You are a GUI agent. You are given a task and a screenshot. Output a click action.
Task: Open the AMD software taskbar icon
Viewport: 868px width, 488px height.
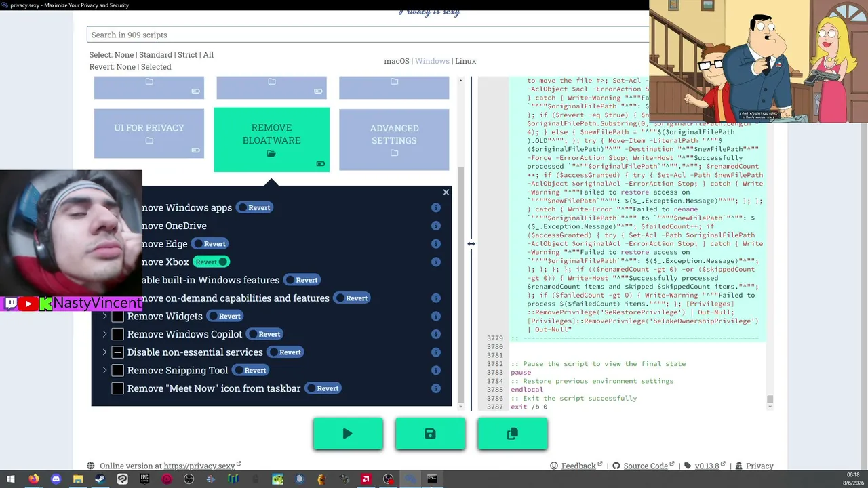[366, 479]
